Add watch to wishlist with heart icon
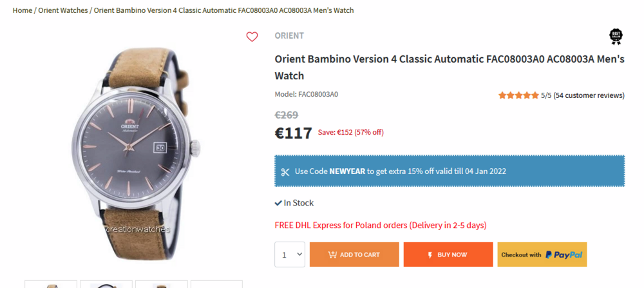644x288 pixels. pyautogui.click(x=252, y=37)
